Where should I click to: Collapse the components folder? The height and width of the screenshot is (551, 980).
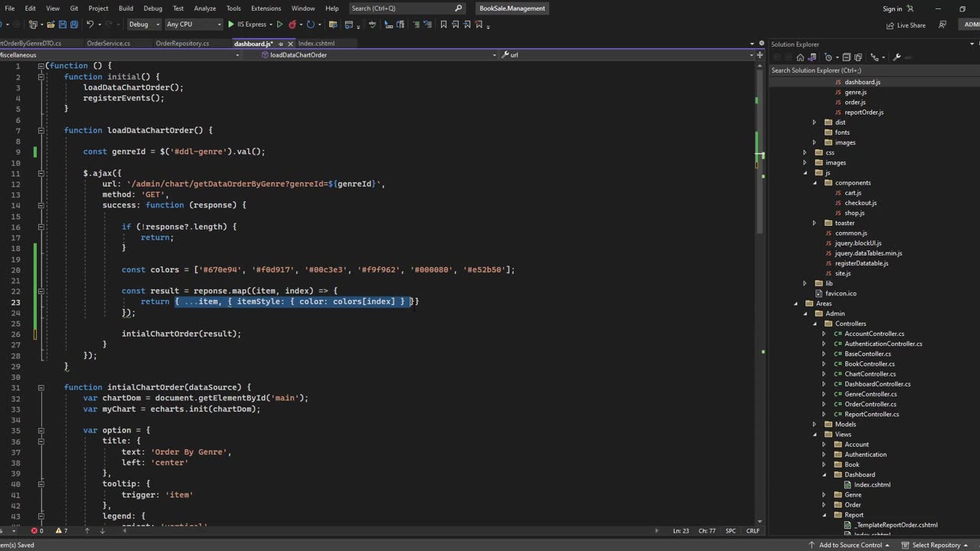[x=815, y=183]
